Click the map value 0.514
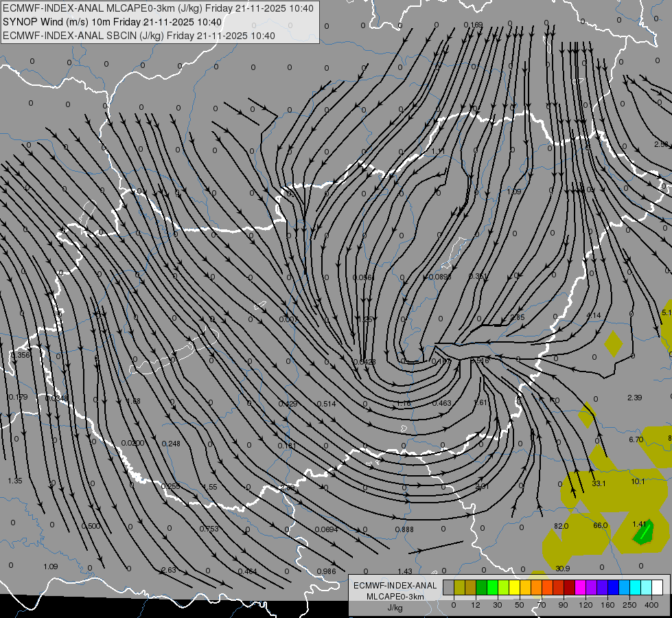This screenshot has height=618, width=672. click(x=326, y=404)
